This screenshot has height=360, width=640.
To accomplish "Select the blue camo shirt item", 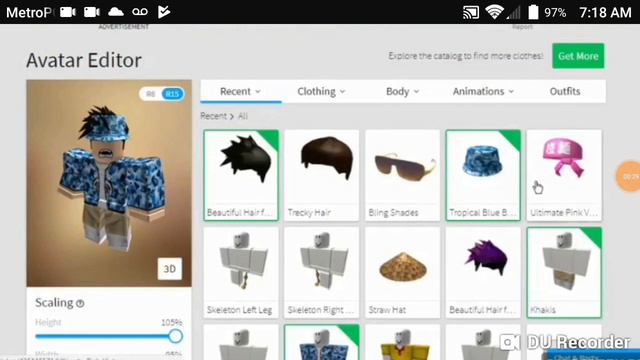I will (x=322, y=343).
